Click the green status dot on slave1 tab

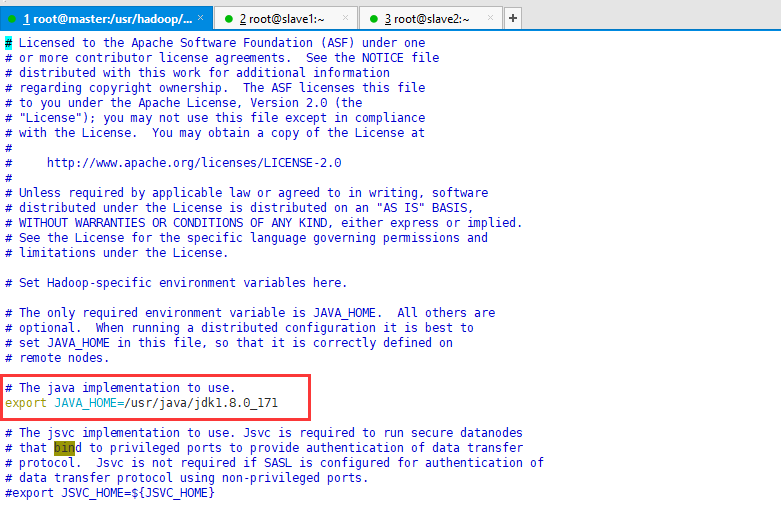(x=229, y=19)
